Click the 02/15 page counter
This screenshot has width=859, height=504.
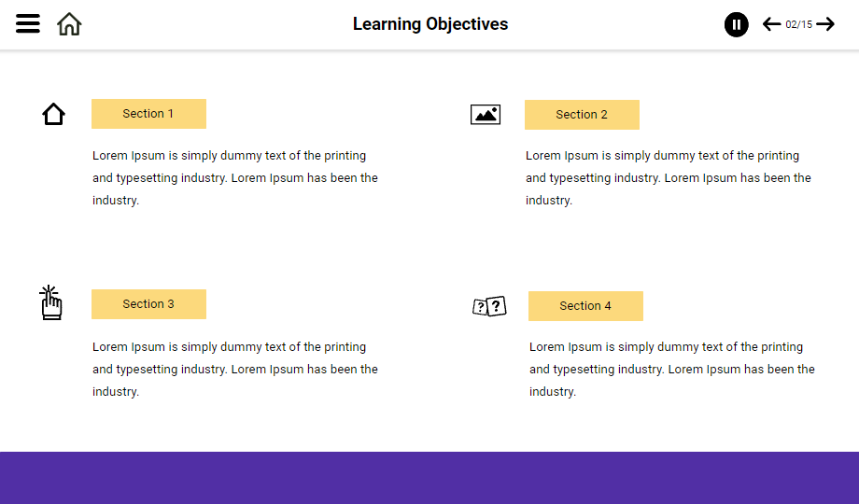[798, 24]
